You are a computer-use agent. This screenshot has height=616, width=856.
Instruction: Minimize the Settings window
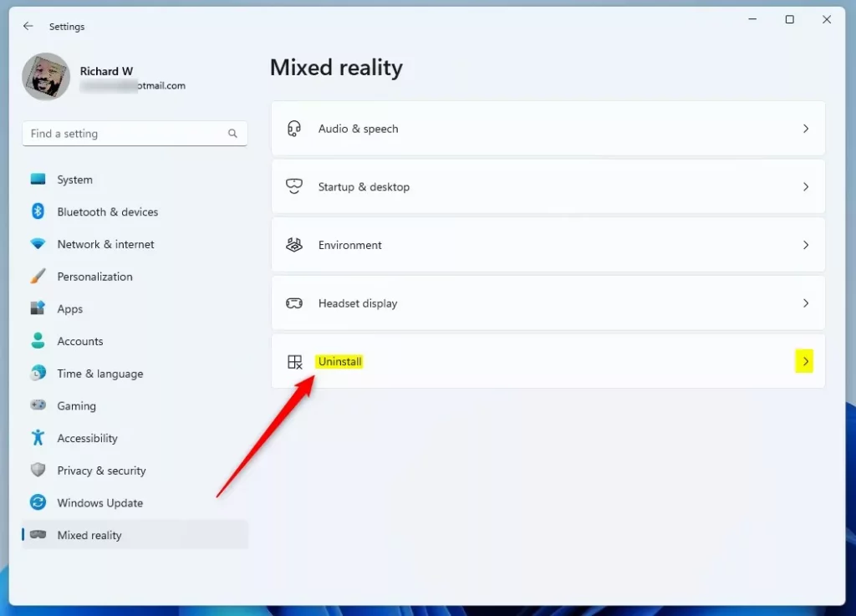752,19
